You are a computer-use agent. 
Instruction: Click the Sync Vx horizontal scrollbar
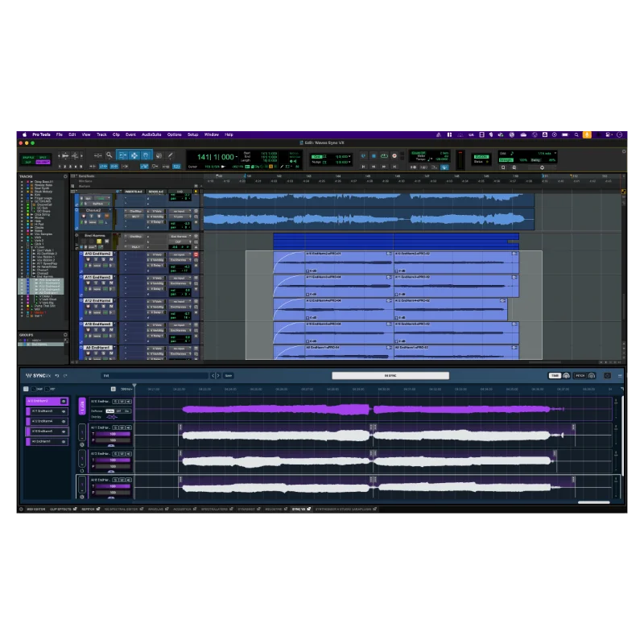[593, 502]
